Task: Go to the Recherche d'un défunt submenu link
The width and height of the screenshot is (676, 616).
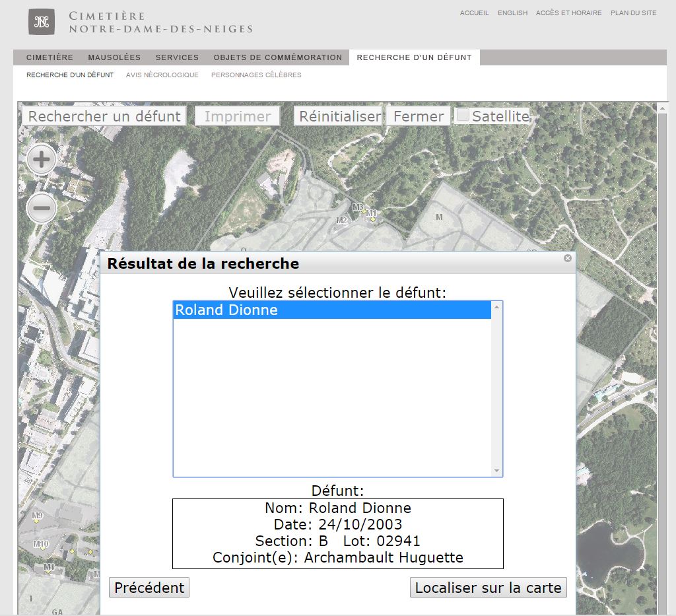Action: pyautogui.click(x=70, y=75)
